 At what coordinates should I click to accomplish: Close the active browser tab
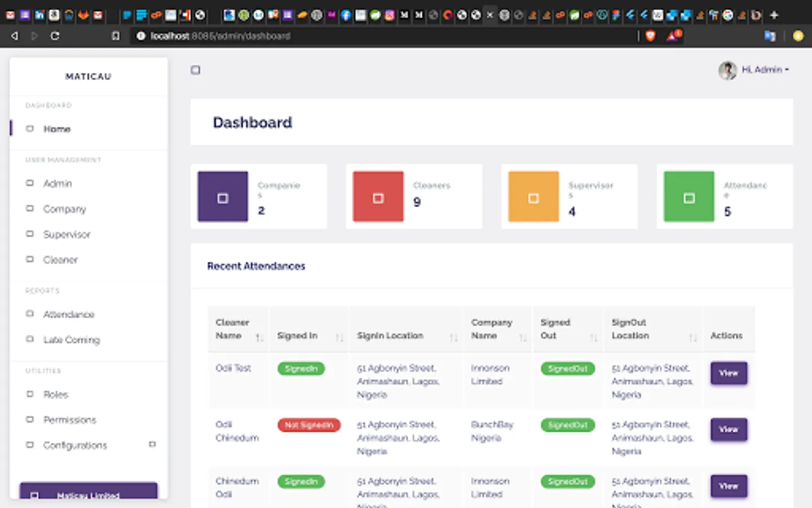coord(490,15)
